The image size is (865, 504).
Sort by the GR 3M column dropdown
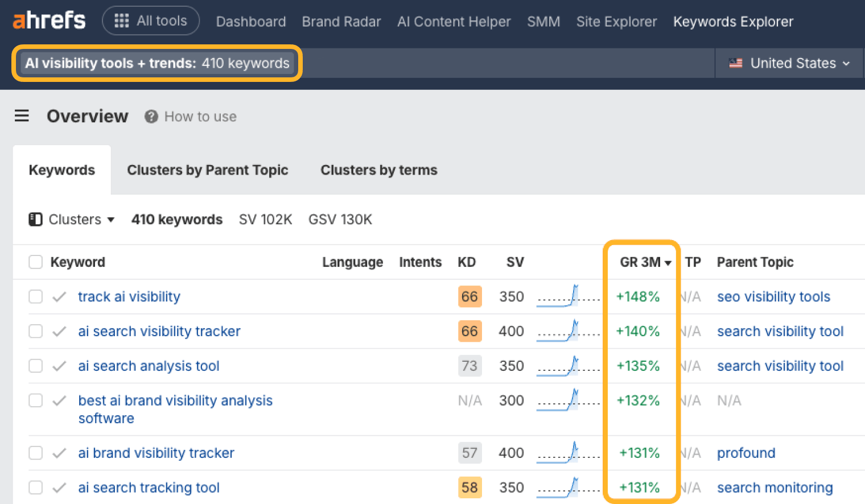tap(646, 262)
